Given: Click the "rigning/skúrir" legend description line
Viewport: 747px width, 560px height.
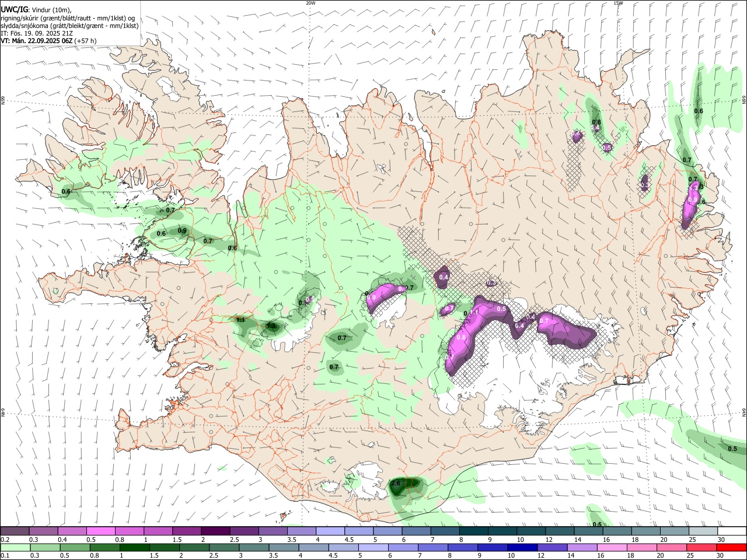Looking at the screenshot, I should point(68,18).
